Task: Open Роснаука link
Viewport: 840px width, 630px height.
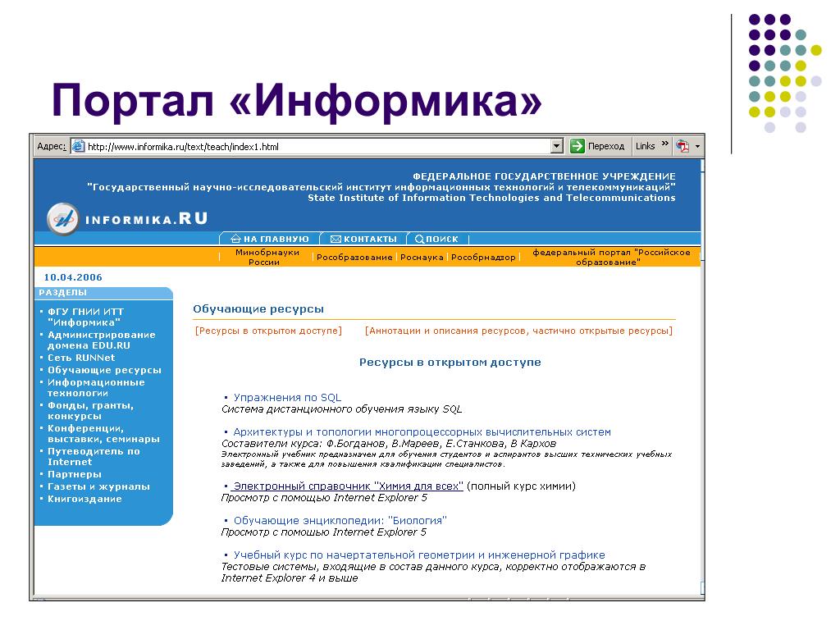Action: point(422,257)
